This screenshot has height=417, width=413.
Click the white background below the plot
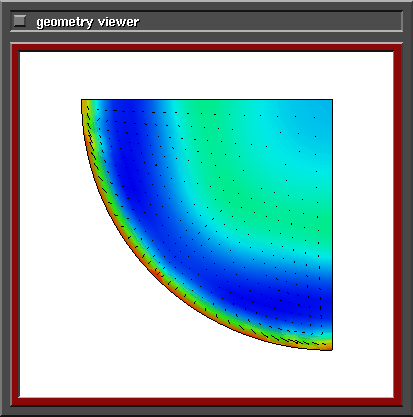coord(207,373)
